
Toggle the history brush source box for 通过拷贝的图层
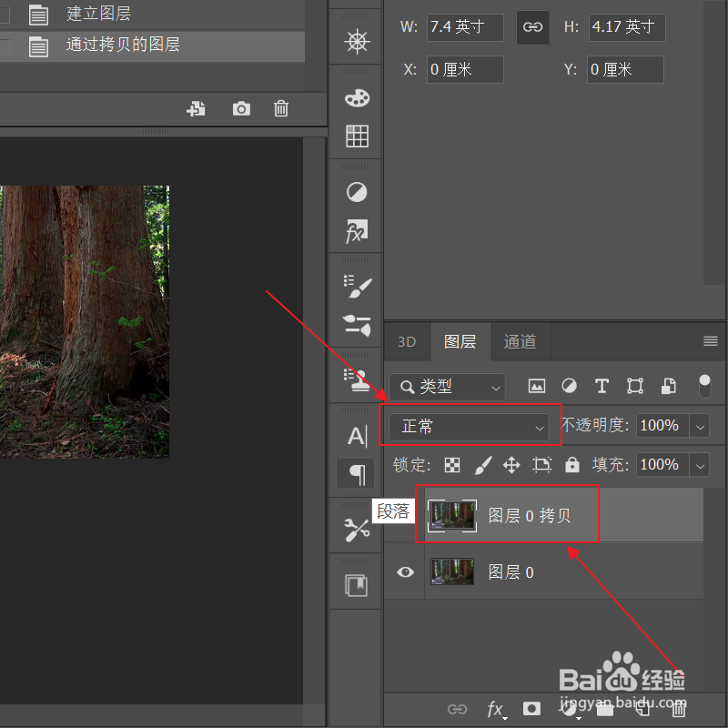pyautogui.click(x=5, y=46)
